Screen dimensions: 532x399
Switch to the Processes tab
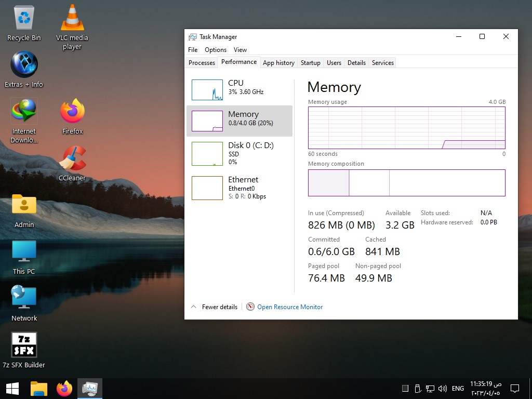202,63
